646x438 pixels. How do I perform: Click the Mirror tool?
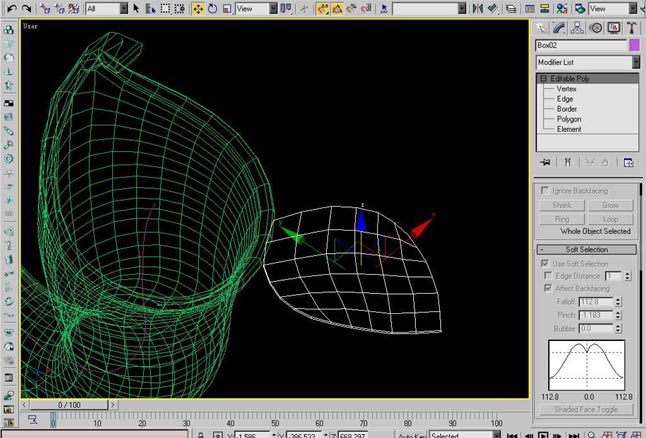point(477,8)
